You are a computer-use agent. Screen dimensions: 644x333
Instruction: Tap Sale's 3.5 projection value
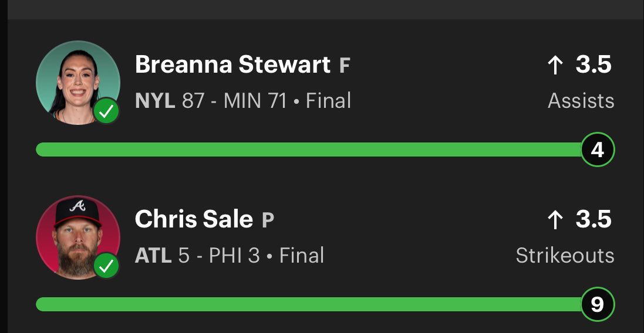(594, 220)
